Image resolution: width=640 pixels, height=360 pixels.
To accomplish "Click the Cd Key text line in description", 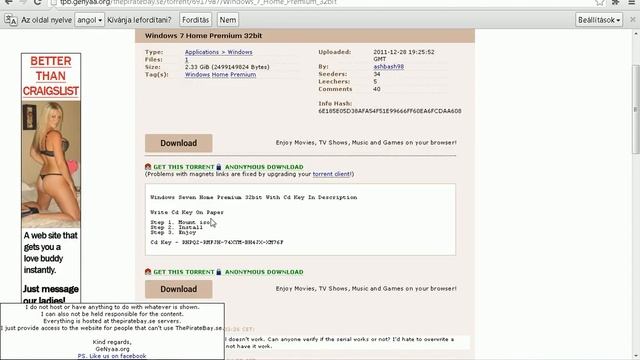I will point(217,242).
